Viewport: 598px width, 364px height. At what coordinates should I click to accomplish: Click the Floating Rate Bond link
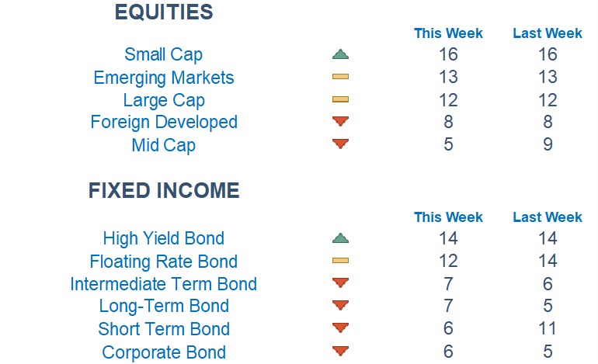point(163,262)
